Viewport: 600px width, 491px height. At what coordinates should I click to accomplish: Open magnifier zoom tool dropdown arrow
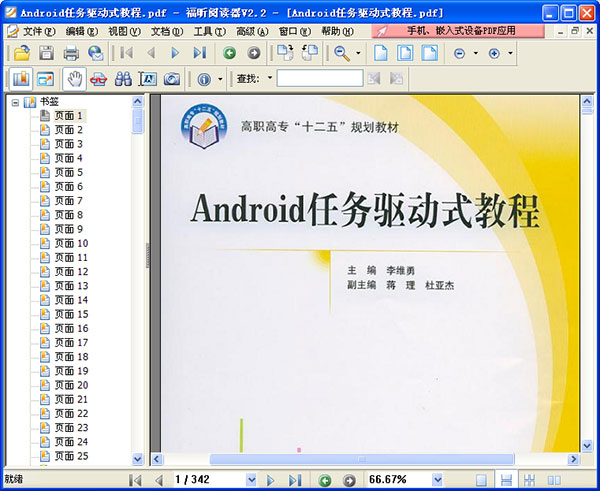tap(359, 53)
